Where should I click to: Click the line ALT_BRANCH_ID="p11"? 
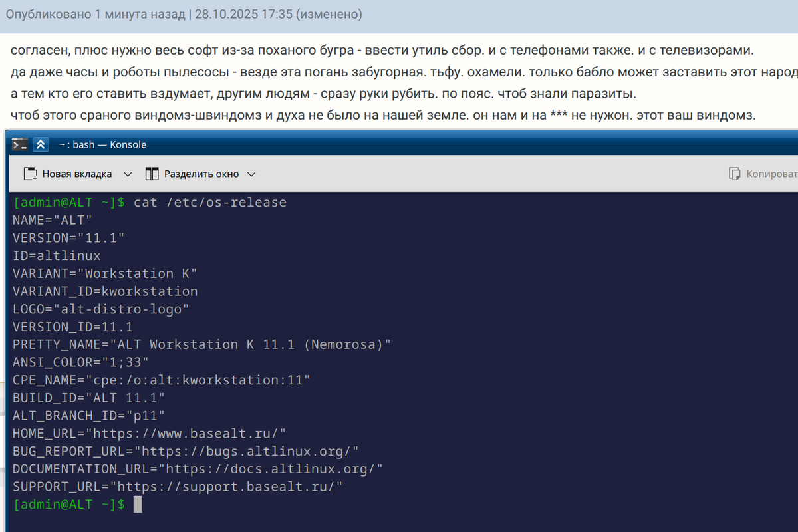tap(89, 416)
